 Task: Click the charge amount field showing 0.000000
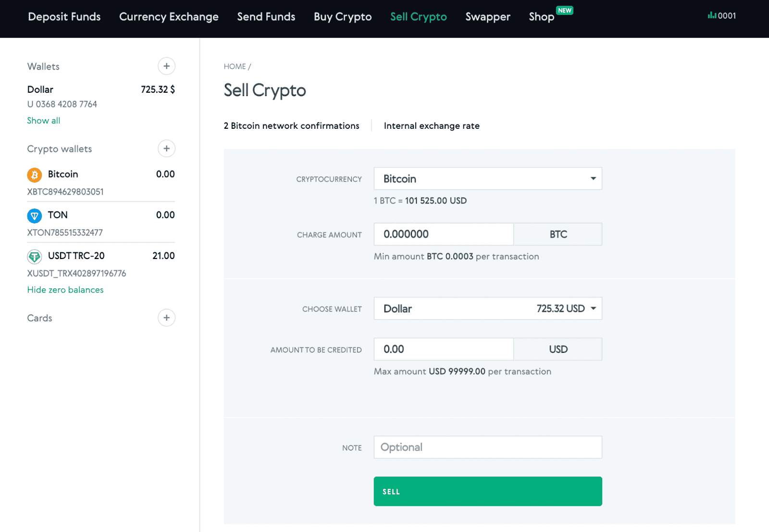(x=443, y=234)
